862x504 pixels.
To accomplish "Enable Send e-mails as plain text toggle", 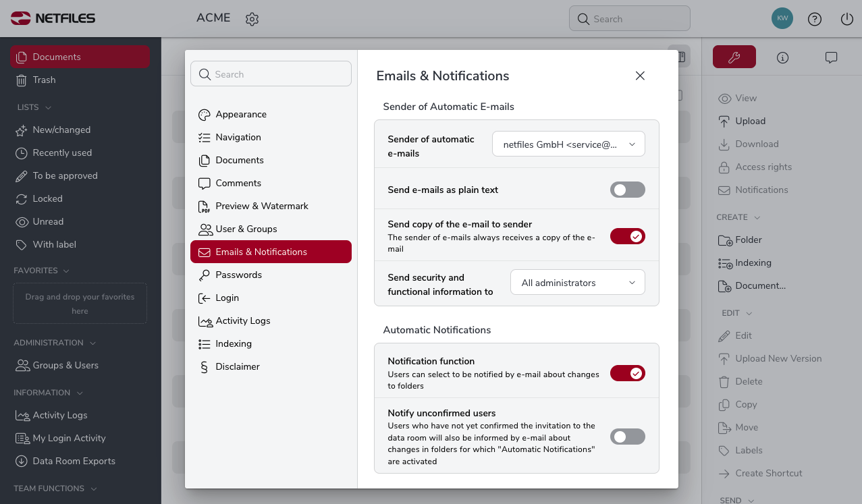I will [x=628, y=190].
